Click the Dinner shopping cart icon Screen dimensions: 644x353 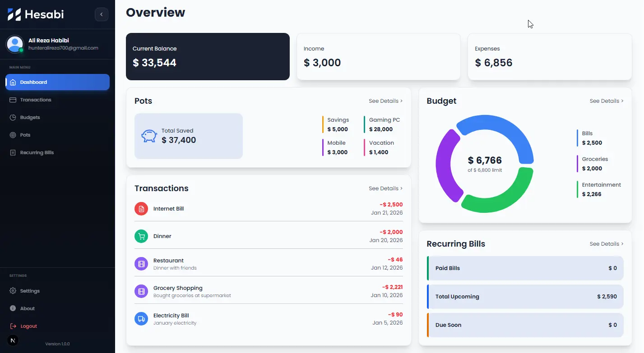(x=141, y=236)
